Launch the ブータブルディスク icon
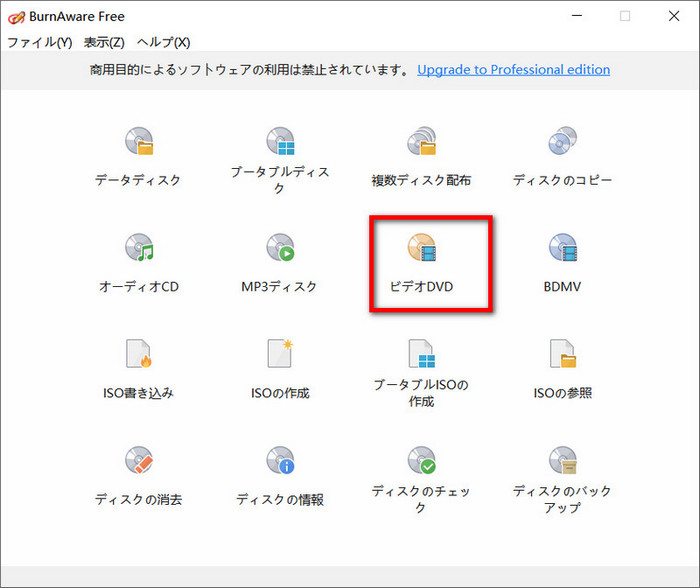Screen dimensions: 700x588 [x=280, y=141]
